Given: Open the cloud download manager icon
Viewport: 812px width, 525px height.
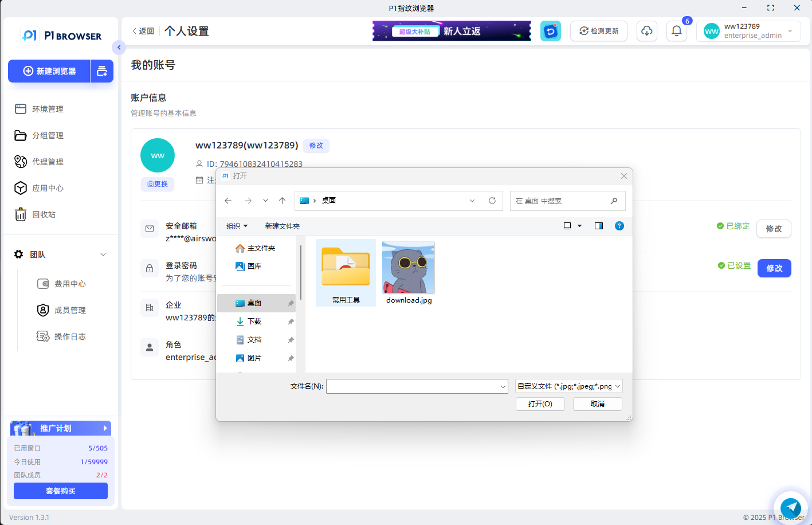Looking at the screenshot, I should (x=646, y=32).
